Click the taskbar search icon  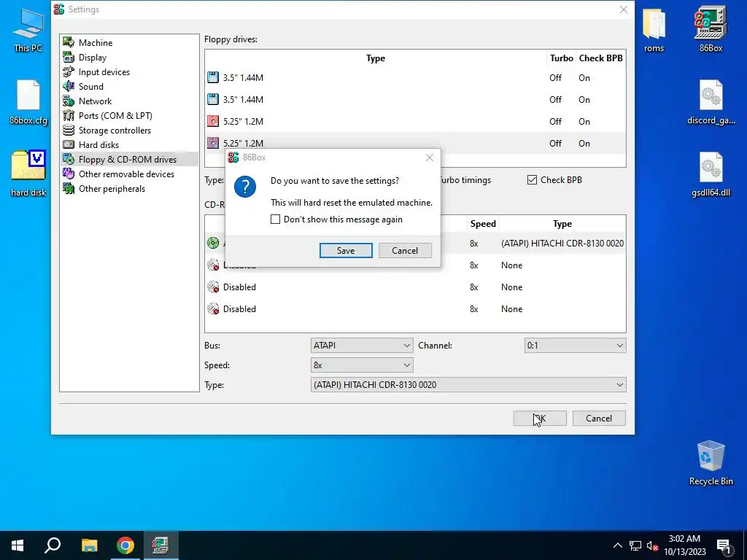pos(53,545)
